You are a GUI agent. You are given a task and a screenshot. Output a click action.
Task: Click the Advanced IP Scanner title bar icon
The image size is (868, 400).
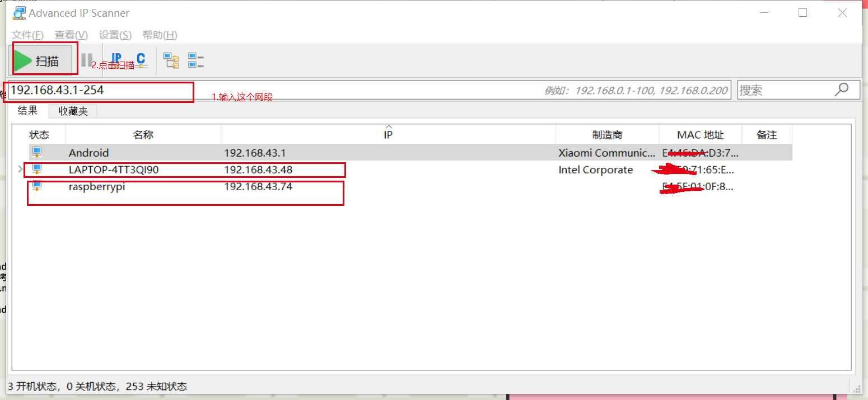19,12
